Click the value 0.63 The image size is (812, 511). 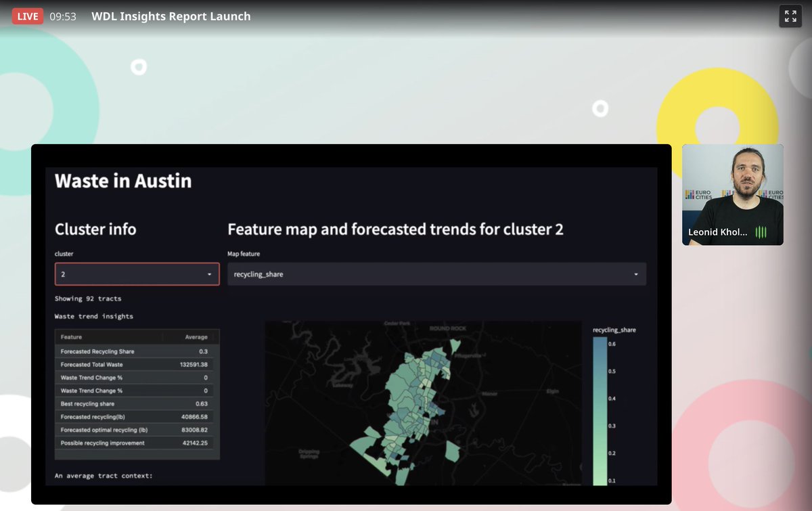coord(201,403)
